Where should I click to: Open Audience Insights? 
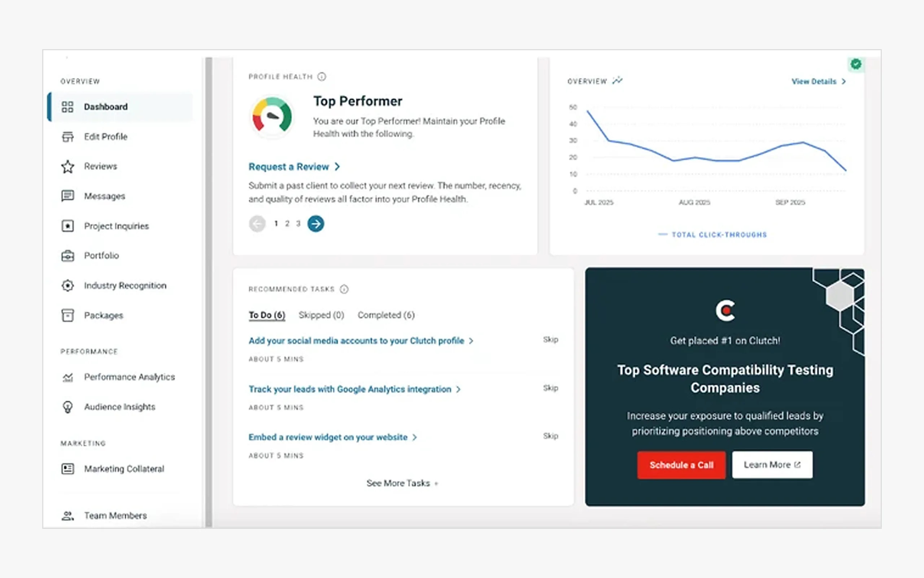pos(121,407)
